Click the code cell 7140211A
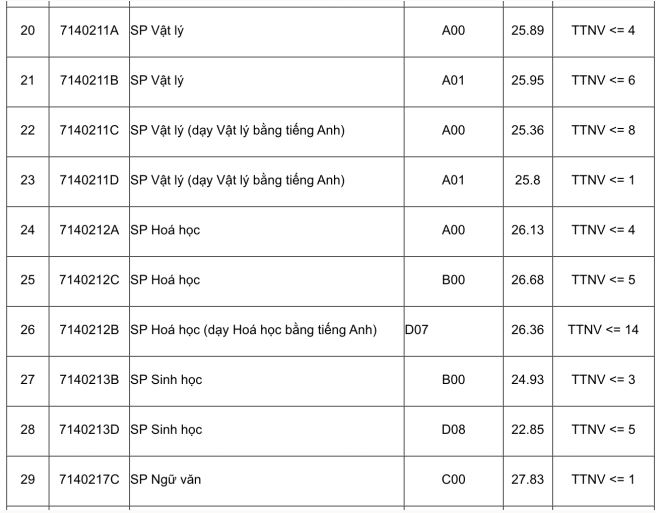The height and width of the screenshot is (513, 656). [x=89, y=31]
